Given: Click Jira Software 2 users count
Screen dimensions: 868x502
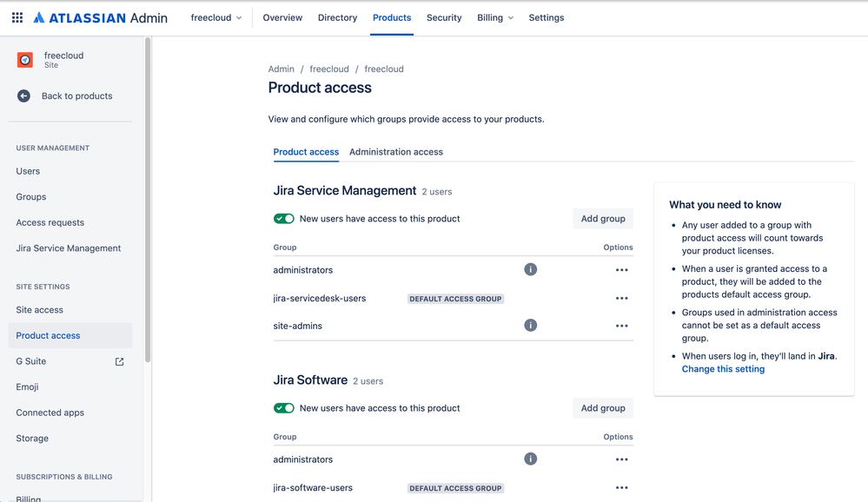Looking at the screenshot, I should (x=368, y=380).
